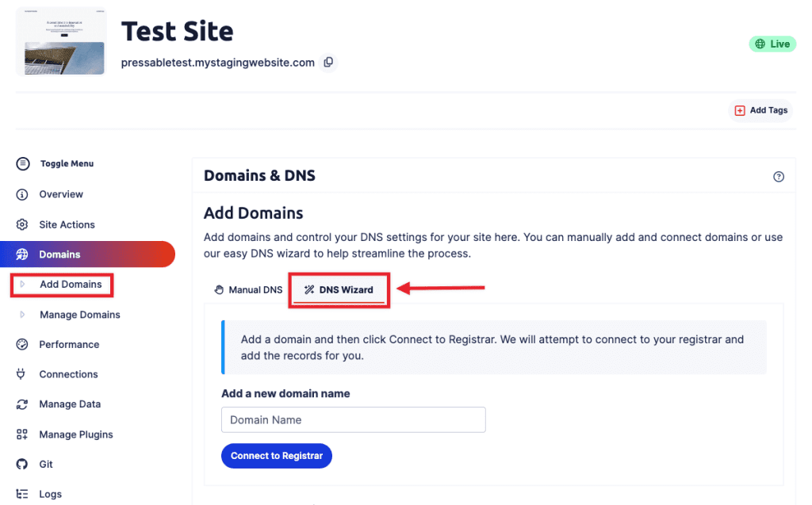
Task: Click the Domains globe icon
Action: click(22, 254)
